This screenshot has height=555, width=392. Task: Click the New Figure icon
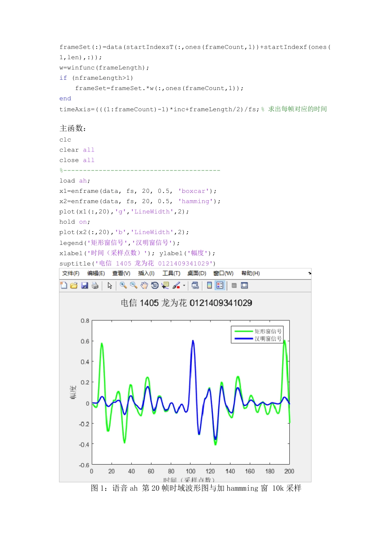[x=64, y=285]
